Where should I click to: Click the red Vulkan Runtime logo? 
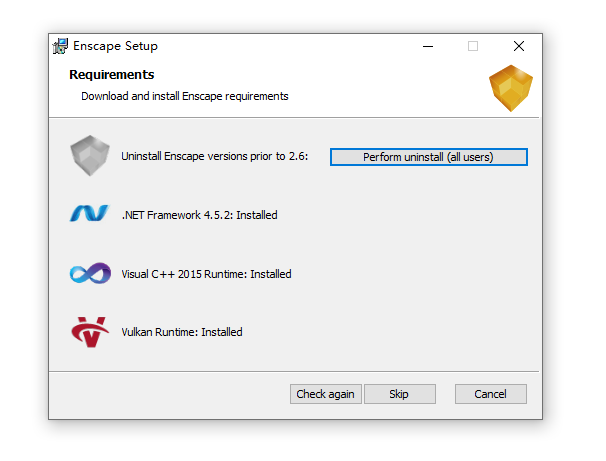(x=90, y=332)
